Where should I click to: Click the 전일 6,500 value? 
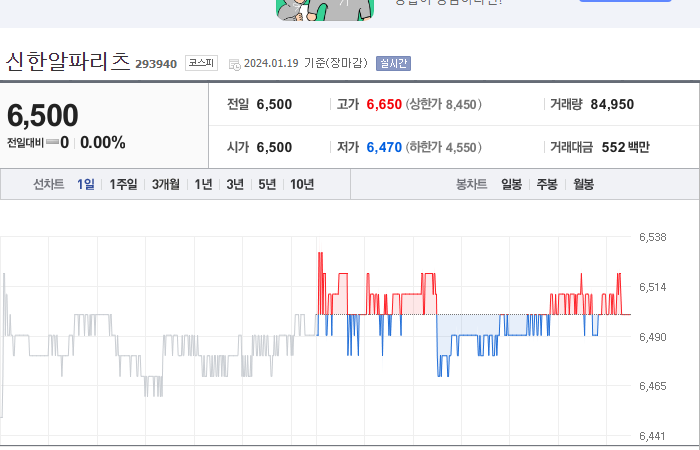coord(274,104)
